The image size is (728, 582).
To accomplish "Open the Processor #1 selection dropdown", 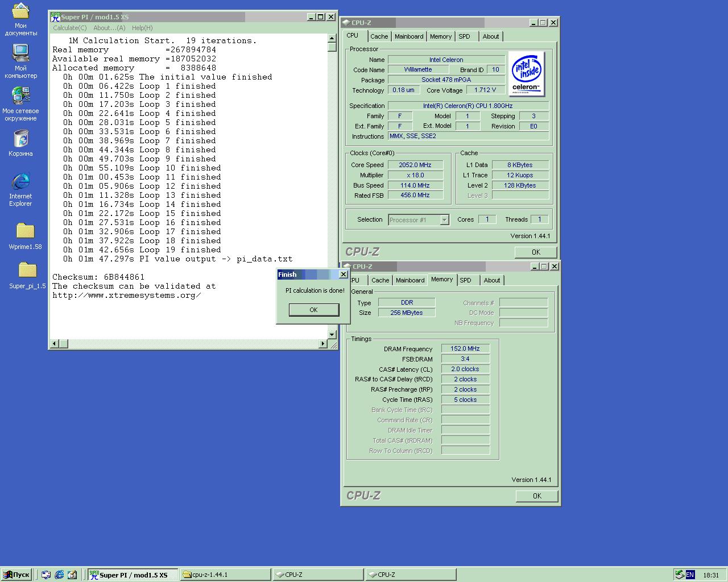I will tap(419, 220).
